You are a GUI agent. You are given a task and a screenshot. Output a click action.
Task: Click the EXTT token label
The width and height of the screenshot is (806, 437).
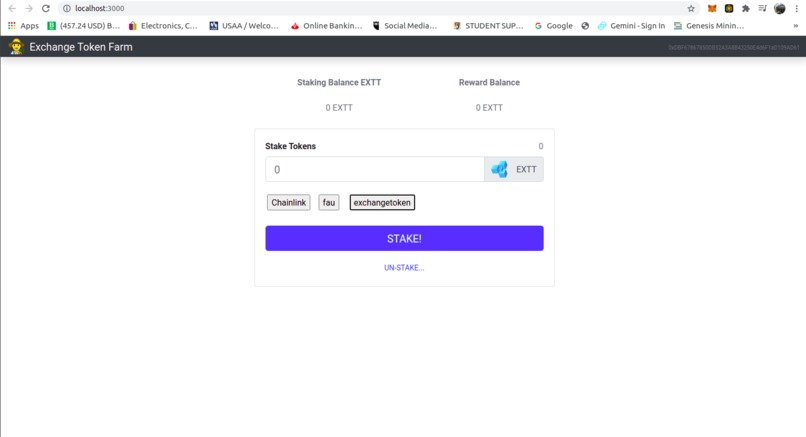click(526, 169)
